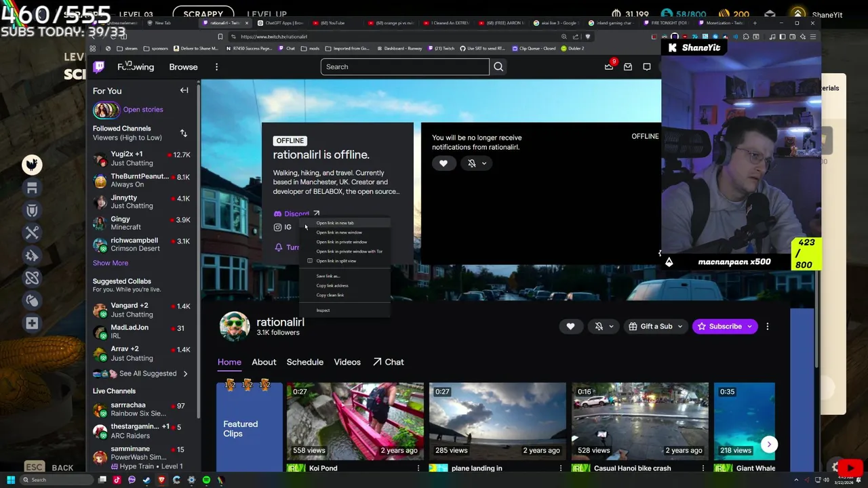Collapse the For You sidebar

(184, 90)
